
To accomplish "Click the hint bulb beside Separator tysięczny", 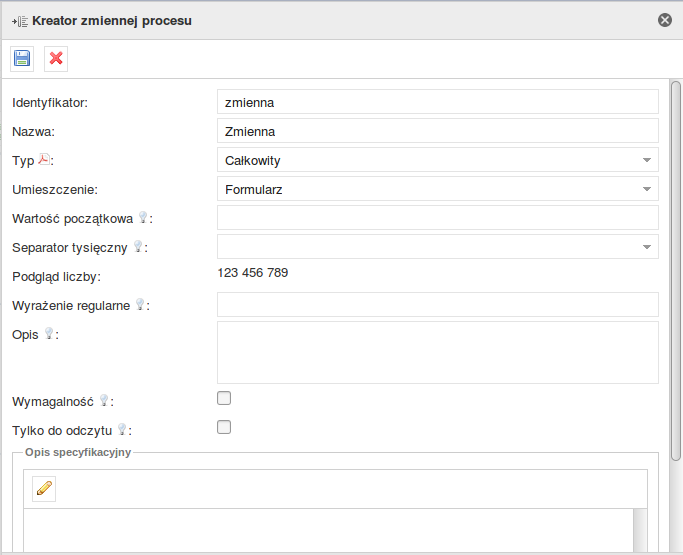I will pos(138,246).
